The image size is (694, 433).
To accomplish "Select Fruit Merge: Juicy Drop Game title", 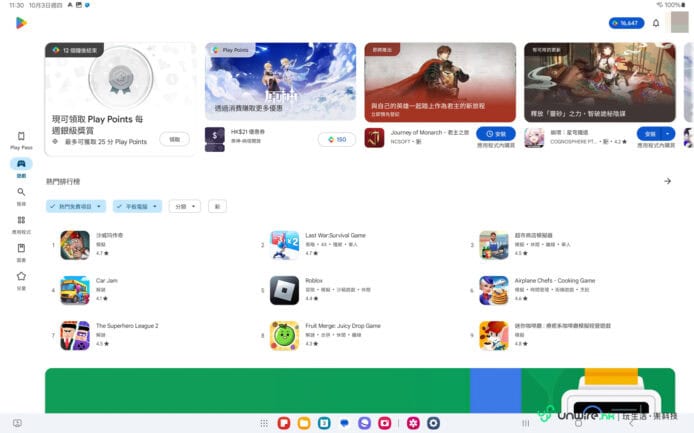I will [343, 325].
